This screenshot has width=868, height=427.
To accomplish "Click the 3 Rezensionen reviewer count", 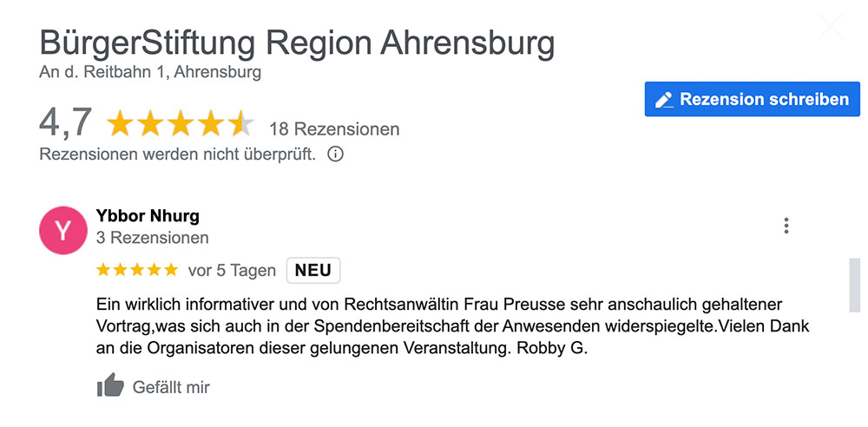I will [x=152, y=238].
